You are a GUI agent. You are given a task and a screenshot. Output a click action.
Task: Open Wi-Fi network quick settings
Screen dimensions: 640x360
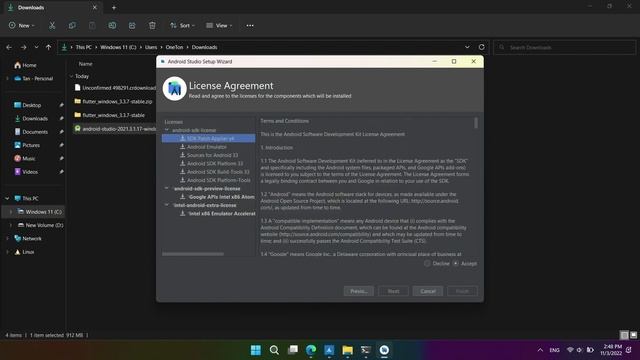[x=570, y=350]
